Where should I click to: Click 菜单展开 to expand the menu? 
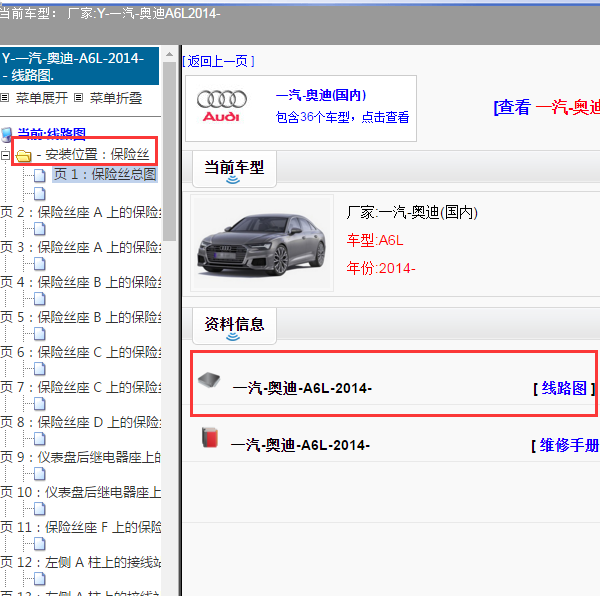click(42, 98)
